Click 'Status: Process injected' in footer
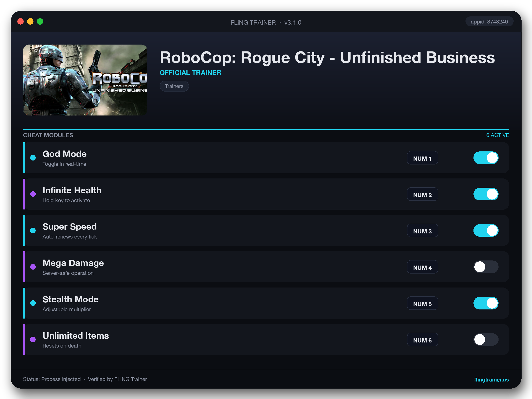 pos(52,379)
